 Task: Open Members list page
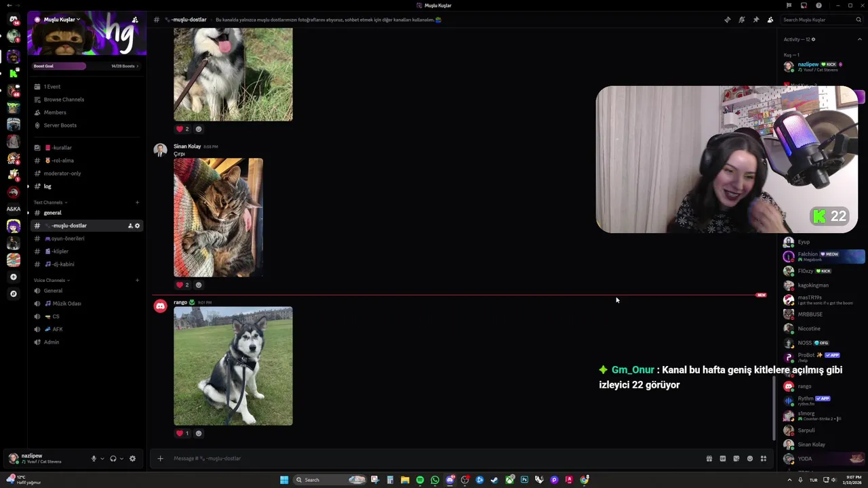(87, 113)
